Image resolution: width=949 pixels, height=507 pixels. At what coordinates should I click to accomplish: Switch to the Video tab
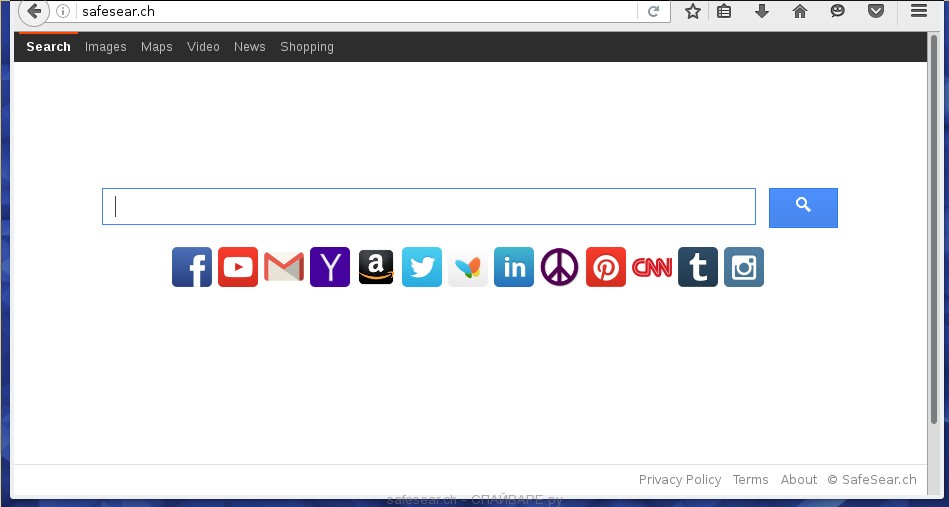[x=203, y=47]
